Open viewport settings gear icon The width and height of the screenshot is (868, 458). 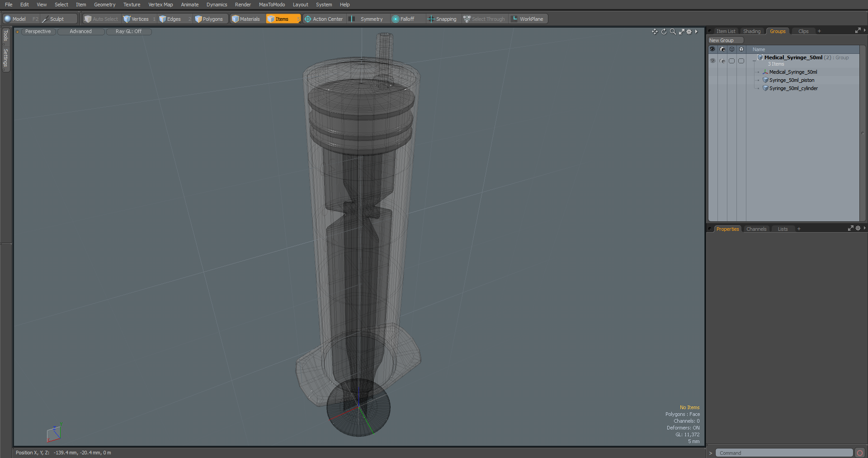(689, 32)
